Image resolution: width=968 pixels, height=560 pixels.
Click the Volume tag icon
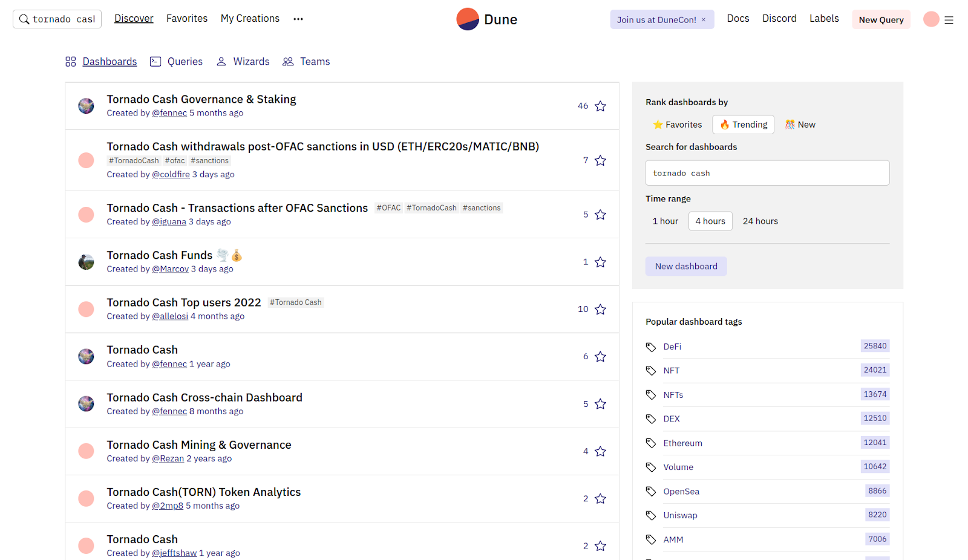pyautogui.click(x=651, y=467)
